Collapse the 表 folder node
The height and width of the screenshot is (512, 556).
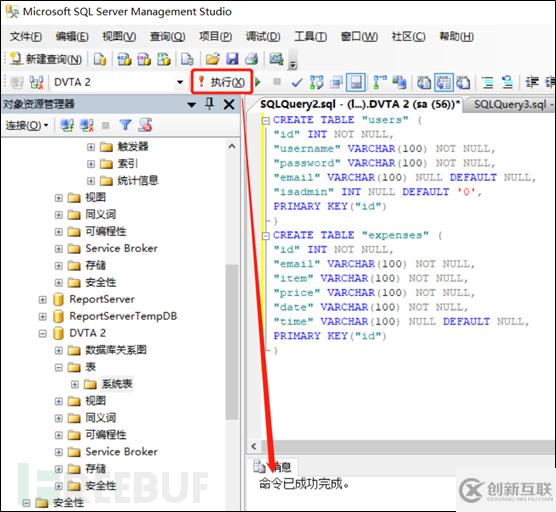[x=59, y=367]
